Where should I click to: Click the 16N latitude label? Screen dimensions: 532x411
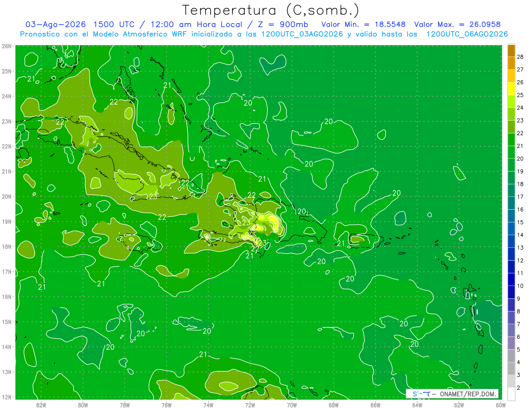(x=6, y=297)
